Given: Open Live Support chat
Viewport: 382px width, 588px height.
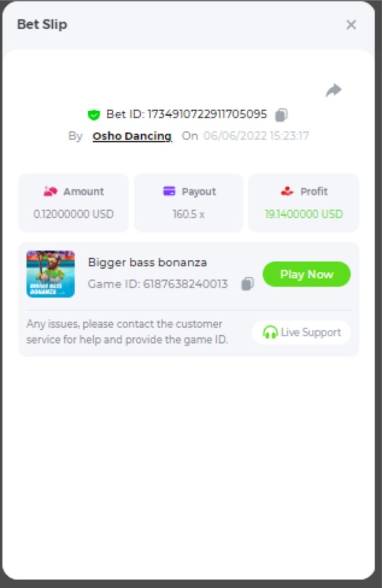Looking at the screenshot, I should pyautogui.click(x=301, y=332).
